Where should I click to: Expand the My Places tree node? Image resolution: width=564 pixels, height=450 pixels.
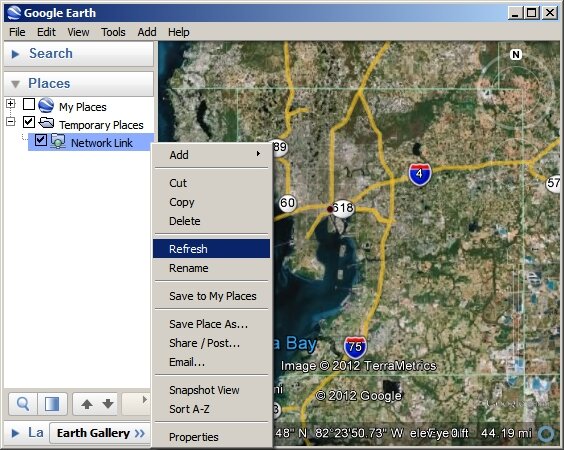[x=10, y=104]
